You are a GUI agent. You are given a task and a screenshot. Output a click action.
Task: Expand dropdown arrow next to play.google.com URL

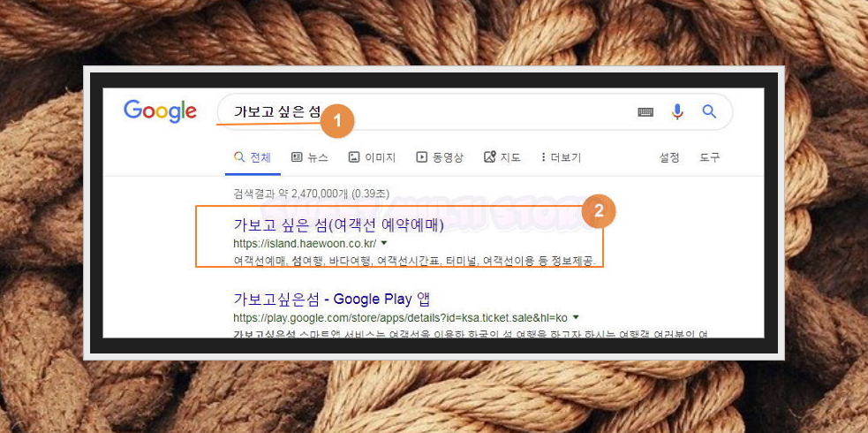coord(576,317)
